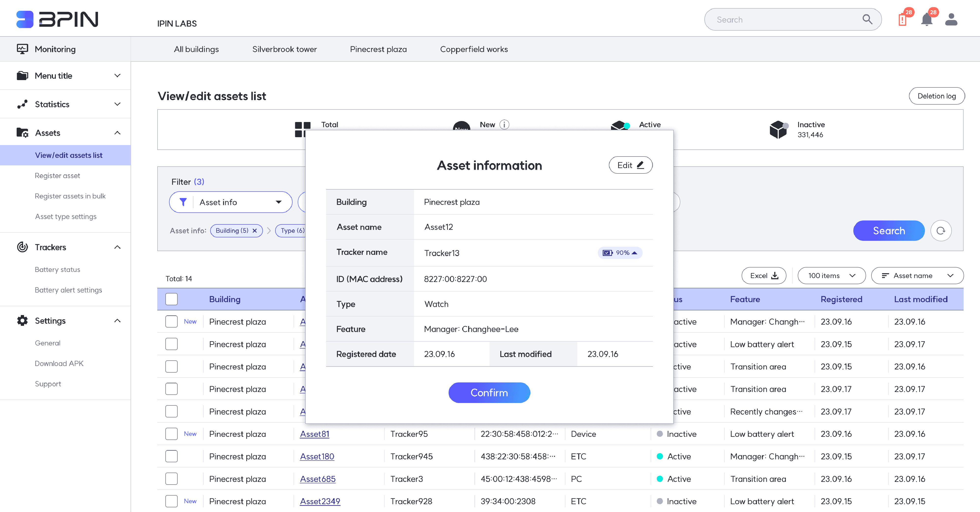Select the Assets sidebar icon
Screen dimensions: 980x512
(x=22, y=132)
